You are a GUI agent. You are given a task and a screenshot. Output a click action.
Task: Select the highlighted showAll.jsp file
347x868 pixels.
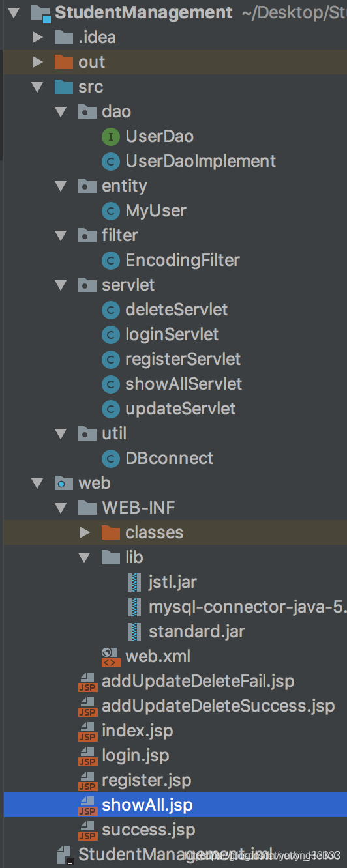(175, 805)
